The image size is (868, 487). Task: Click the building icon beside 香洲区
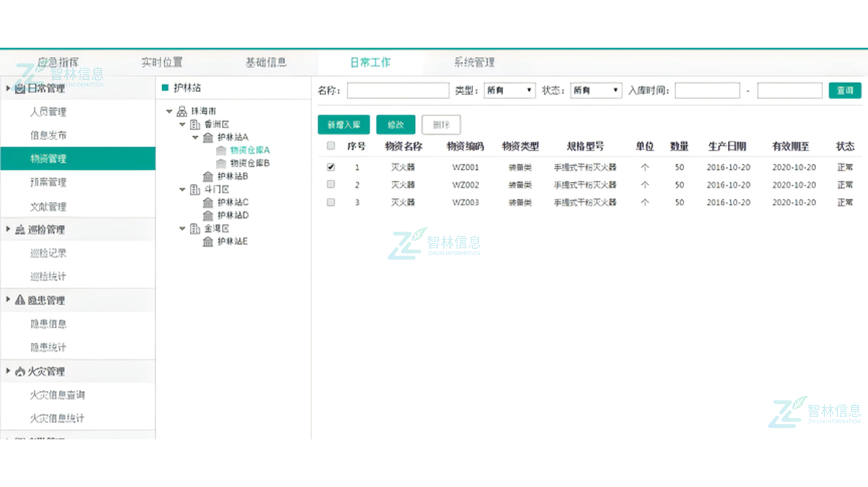[x=195, y=125]
